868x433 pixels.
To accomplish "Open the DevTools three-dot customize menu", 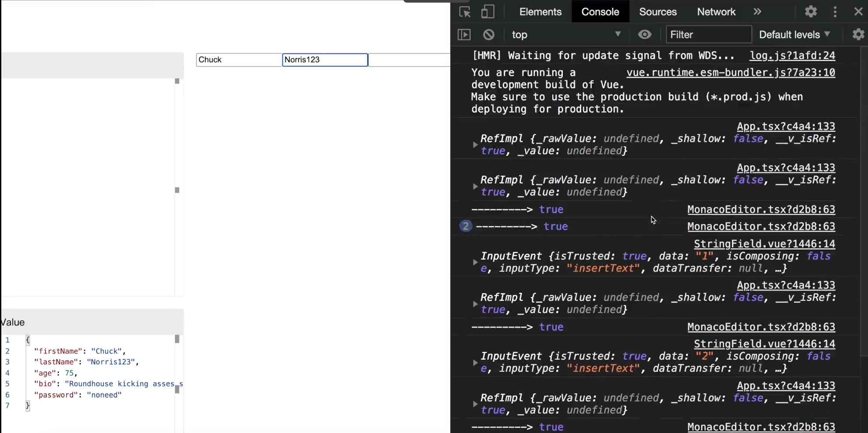I will (x=835, y=12).
